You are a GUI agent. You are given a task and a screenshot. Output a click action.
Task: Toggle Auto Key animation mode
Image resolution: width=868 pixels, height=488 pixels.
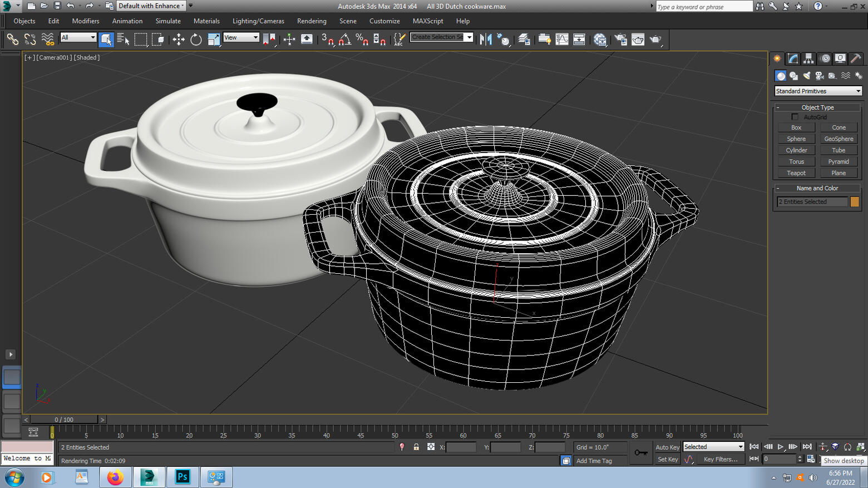click(667, 447)
